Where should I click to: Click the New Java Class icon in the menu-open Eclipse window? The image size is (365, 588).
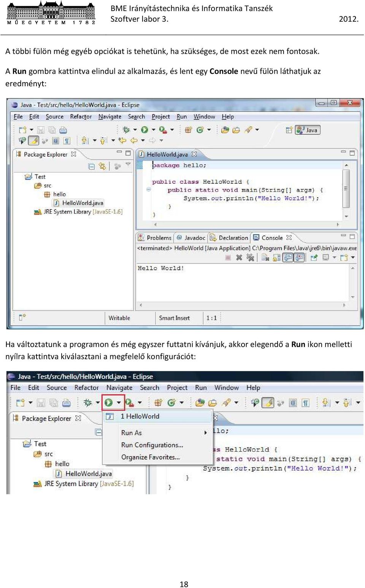(171, 403)
